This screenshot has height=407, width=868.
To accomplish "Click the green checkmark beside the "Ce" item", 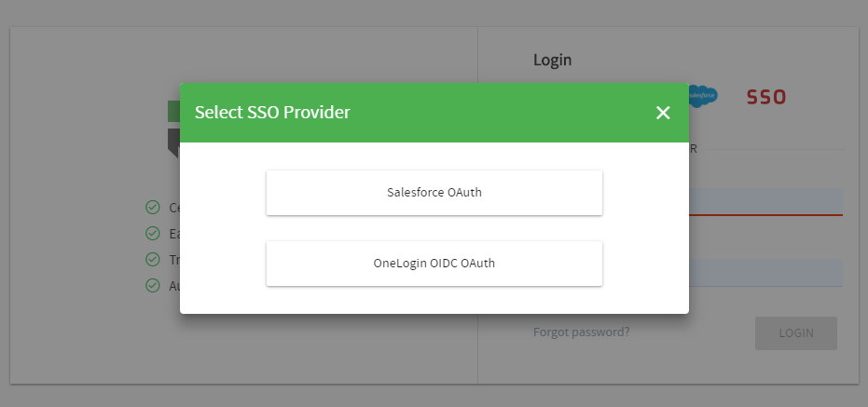I will tap(153, 207).
